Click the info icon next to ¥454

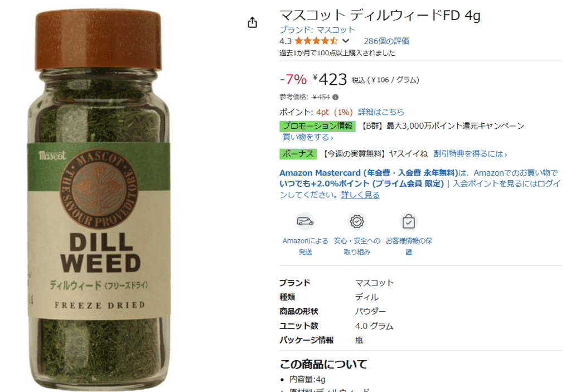pyautogui.click(x=335, y=97)
